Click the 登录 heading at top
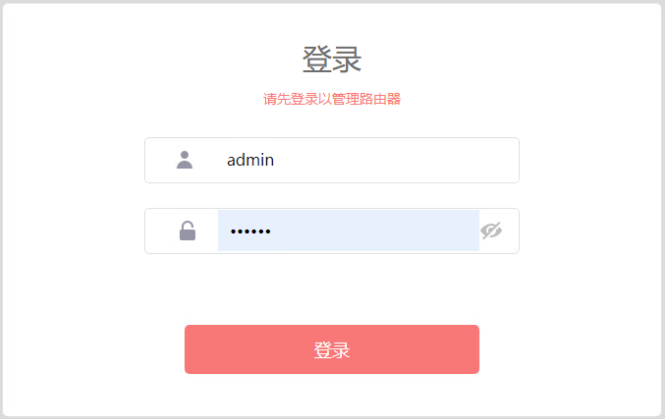Image resolution: width=665 pixels, height=419 pixels. 331,59
